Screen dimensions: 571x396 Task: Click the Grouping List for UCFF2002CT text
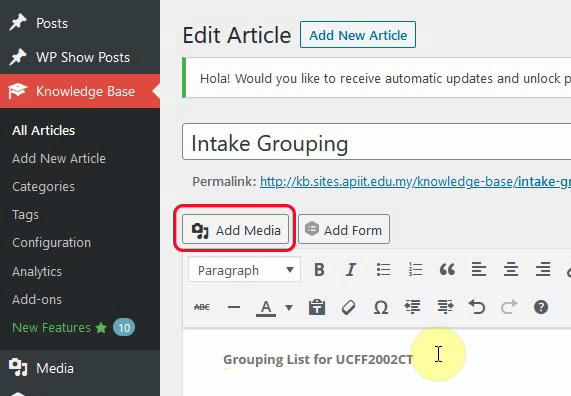318,360
